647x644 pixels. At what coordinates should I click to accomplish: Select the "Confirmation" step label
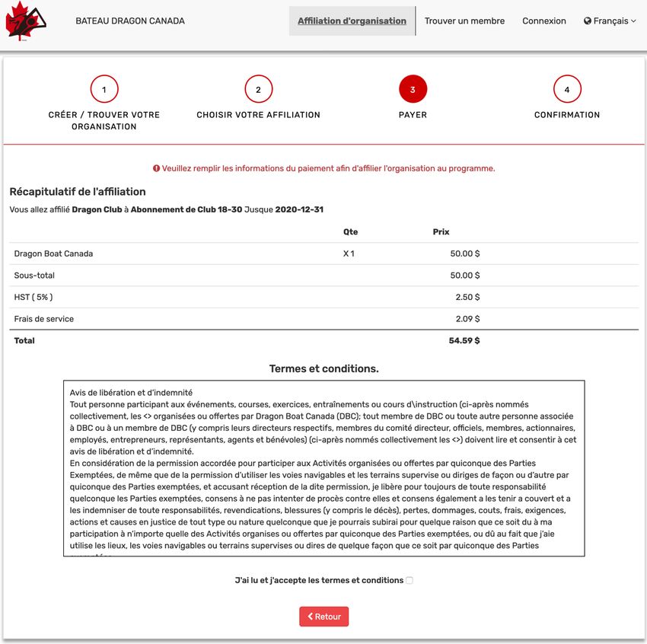pyautogui.click(x=567, y=115)
